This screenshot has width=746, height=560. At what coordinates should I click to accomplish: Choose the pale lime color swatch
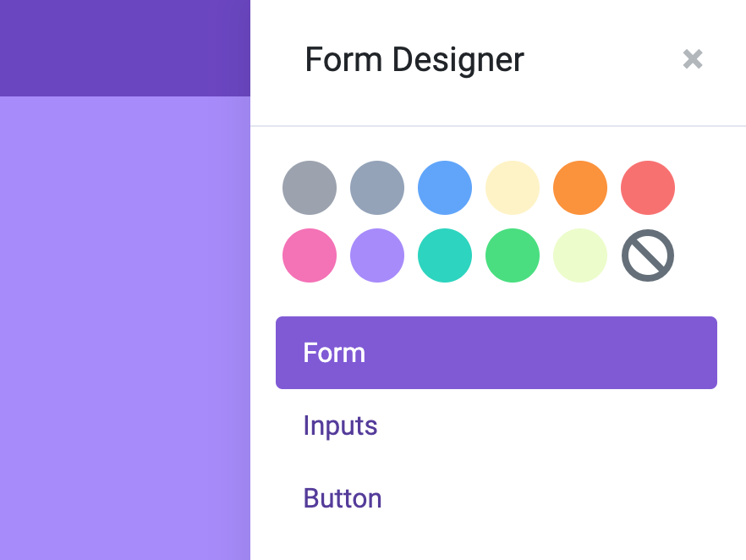click(x=580, y=255)
